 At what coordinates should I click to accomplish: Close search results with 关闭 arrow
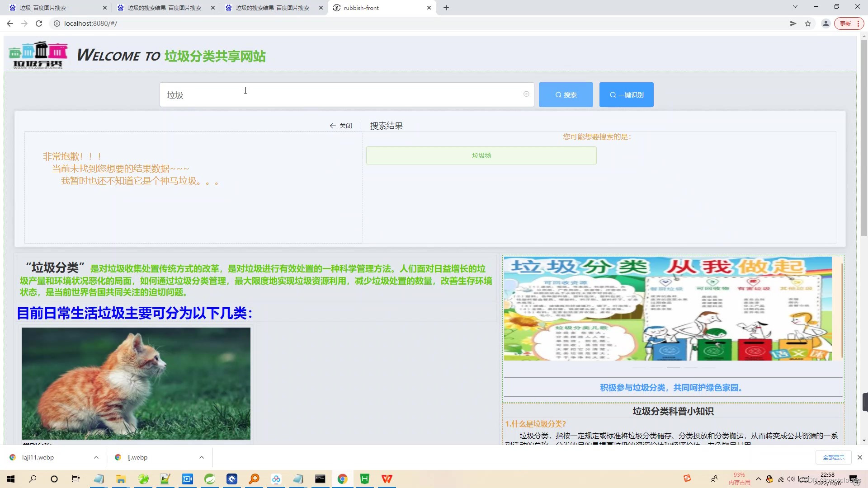coord(341,126)
